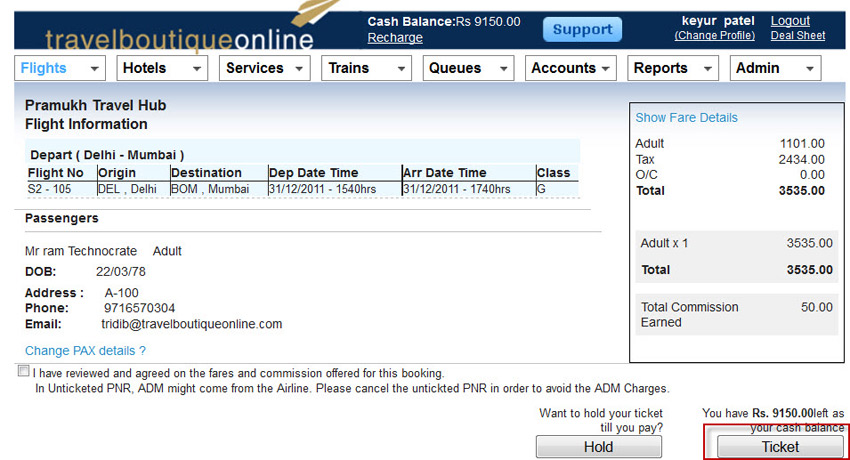850x460 pixels.
Task: Open the Hotels dropdown menu
Action: point(162,68)
